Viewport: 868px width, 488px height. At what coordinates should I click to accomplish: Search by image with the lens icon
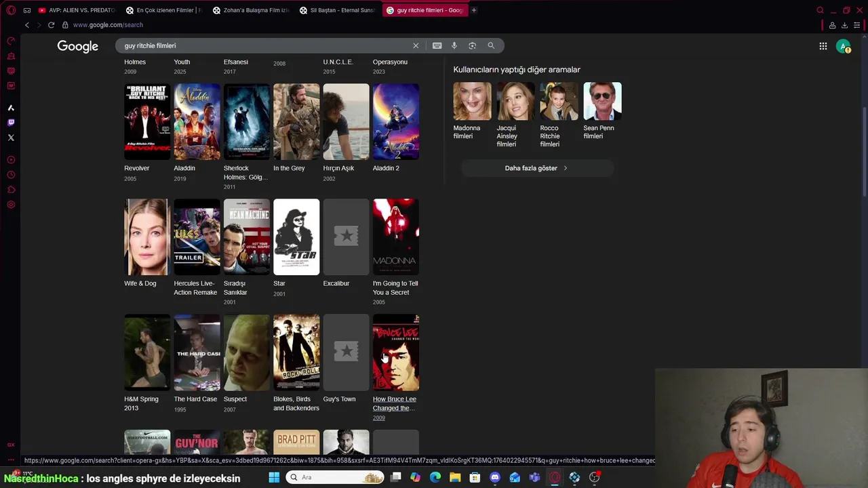(x=473, y=45)
